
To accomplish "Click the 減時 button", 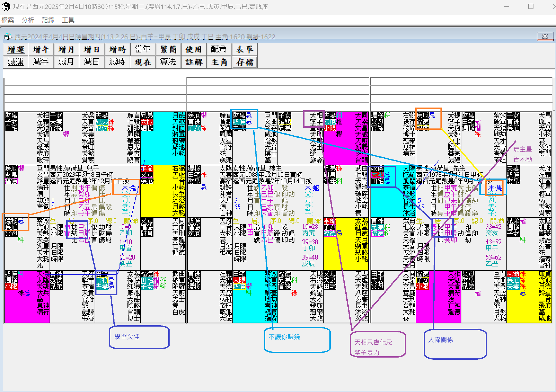I will pyautogui.click(x=117, y=62).
